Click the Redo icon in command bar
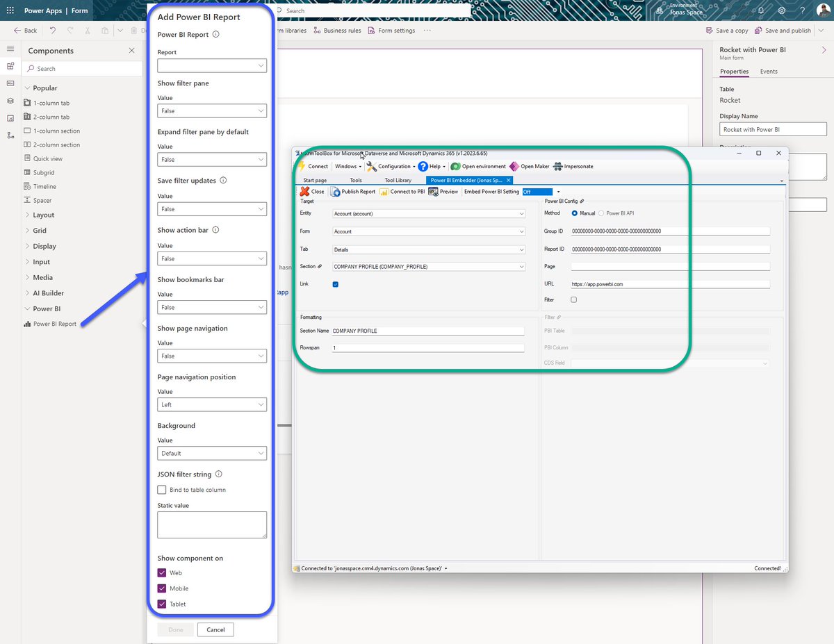The height and width of the screenshot is (644, 834). [x=70, y=31]
